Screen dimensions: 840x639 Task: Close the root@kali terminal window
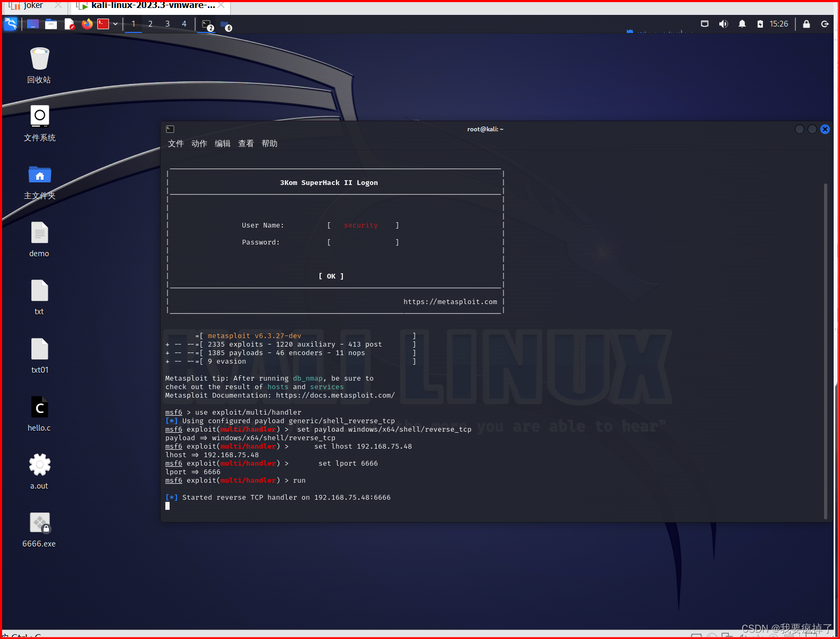pos(825,129)
